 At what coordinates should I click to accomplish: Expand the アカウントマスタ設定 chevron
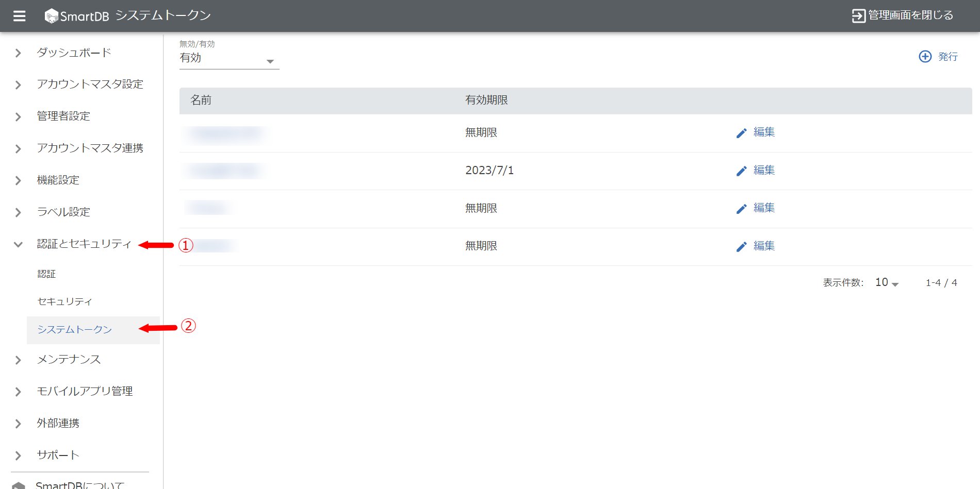pyautogui.click(x=18, y=85)
